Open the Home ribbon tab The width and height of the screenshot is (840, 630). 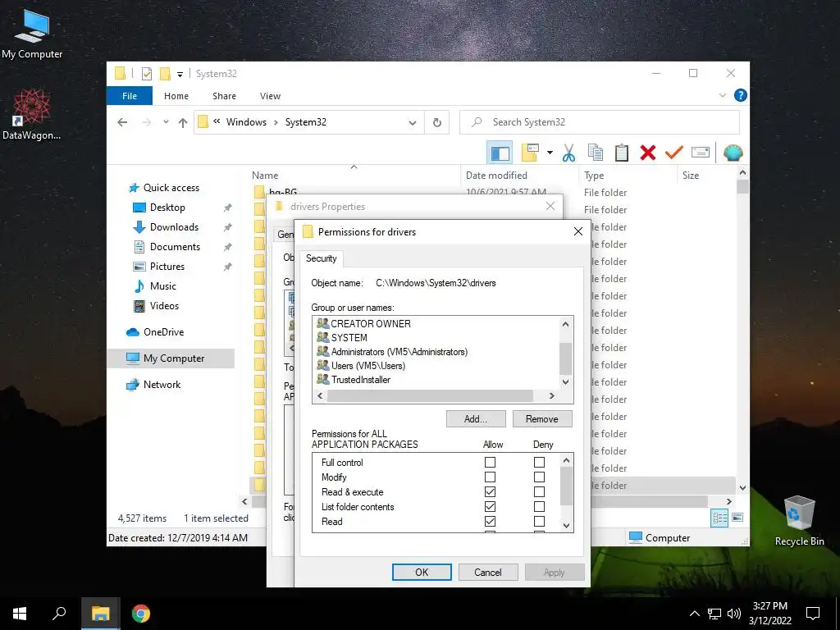click(176, 96)
